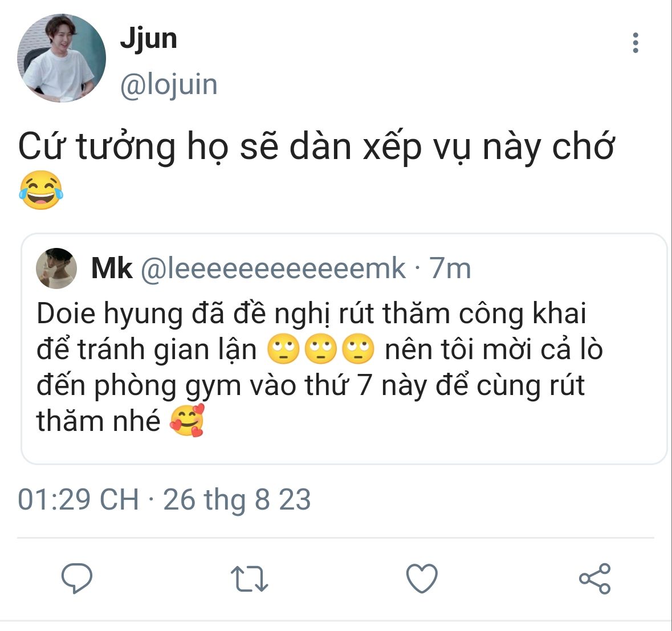Click the eye-roll emojis in quoted tweet
The height and width of the screenshot is (631, 672).
[320, 348]
